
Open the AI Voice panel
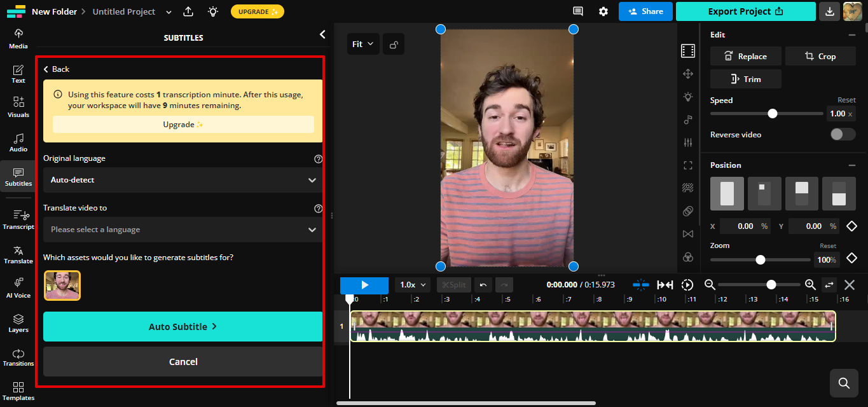(18, 286)
